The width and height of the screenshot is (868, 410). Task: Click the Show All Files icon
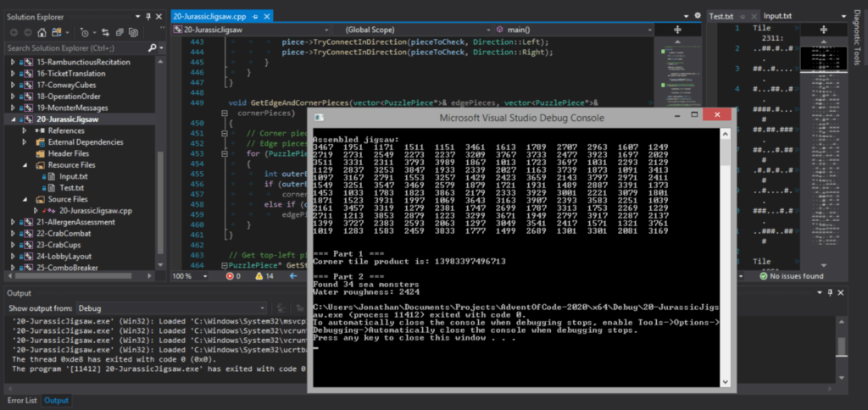(x=133, y=32)
